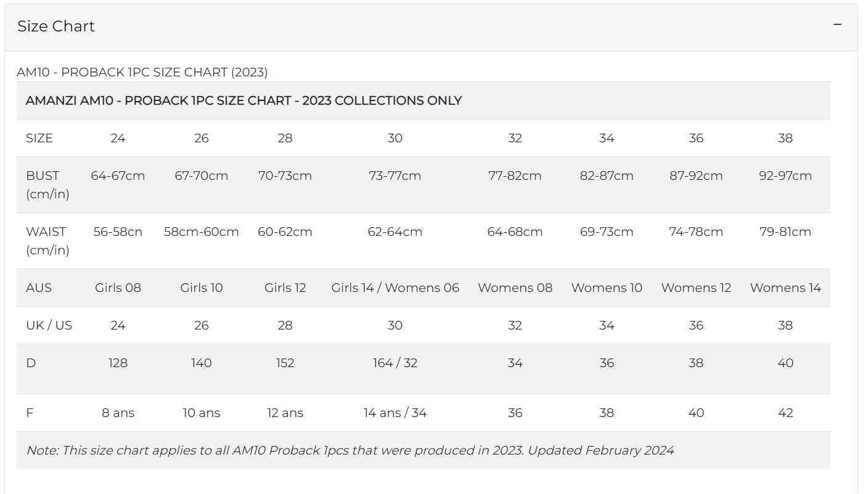Click the Womens 14 cell

(785, 288)
